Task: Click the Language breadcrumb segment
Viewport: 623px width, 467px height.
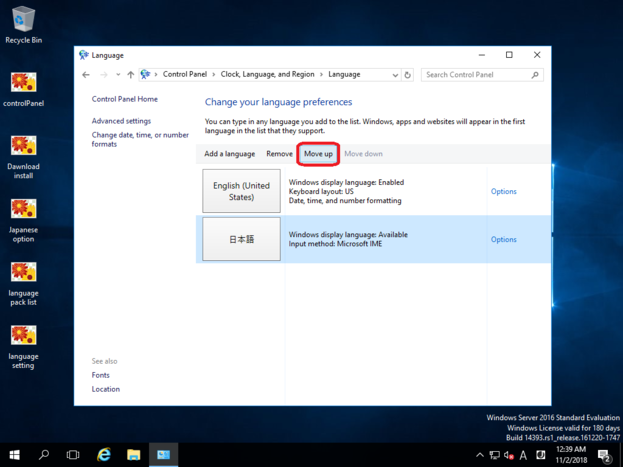Action: pos(344,74)
